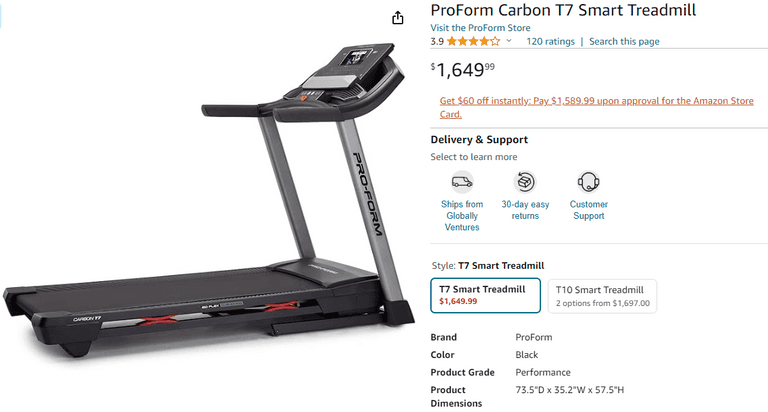
Task: Open the Visit the ProForm Store link
Action: click(480, 28)
